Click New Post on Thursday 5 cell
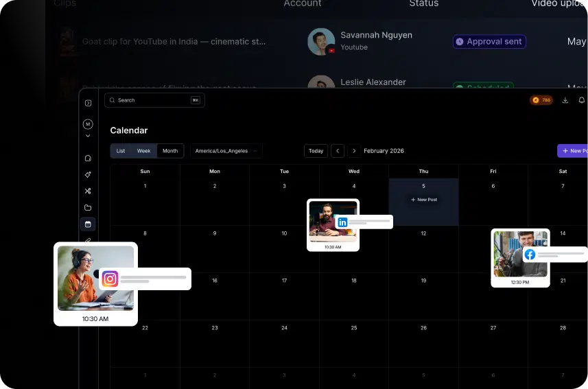The image size is (588, 389). (423, 200)
